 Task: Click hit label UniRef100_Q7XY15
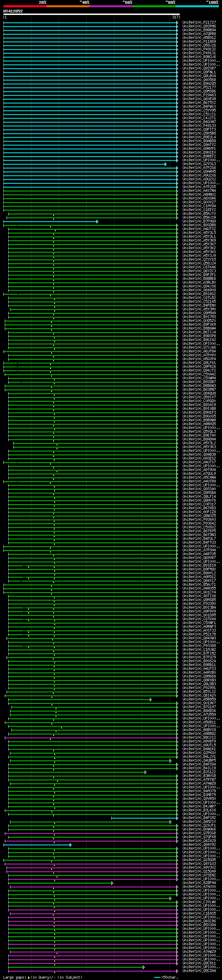pyautogui.click(x=199, y=259)
